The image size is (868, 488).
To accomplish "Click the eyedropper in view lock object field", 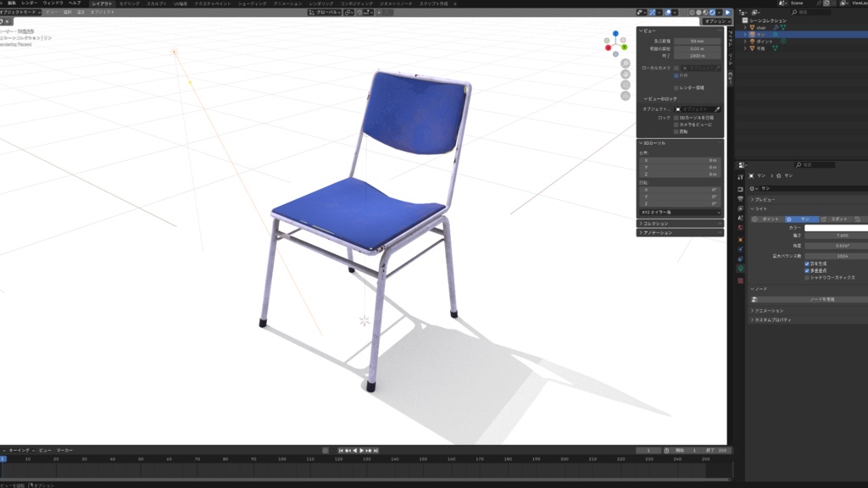I will pyautogui.click(x=717, y=109).
